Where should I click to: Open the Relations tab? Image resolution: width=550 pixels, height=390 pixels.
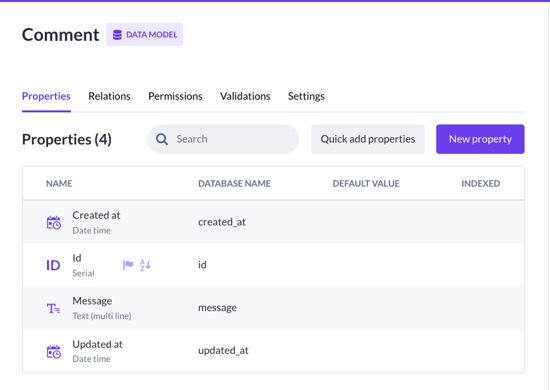(x=109, y=96)
